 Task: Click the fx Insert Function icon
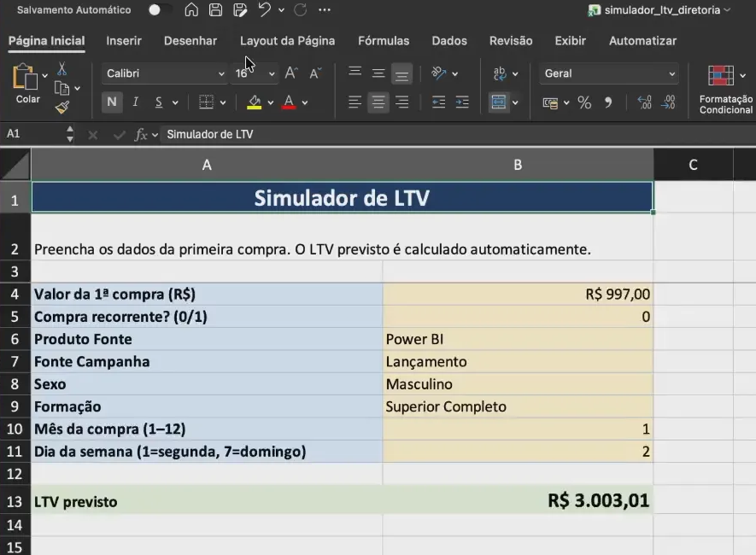pyautogui.click(x=140, y=134)
